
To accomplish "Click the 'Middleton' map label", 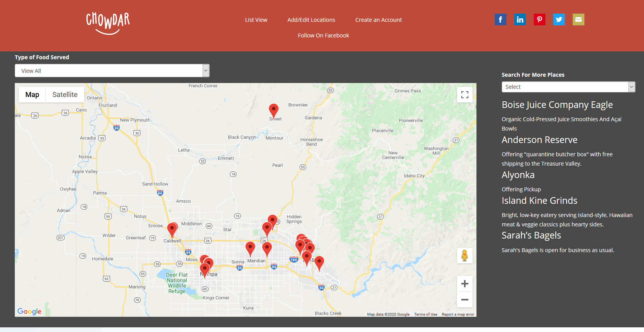I will point(192,224).
